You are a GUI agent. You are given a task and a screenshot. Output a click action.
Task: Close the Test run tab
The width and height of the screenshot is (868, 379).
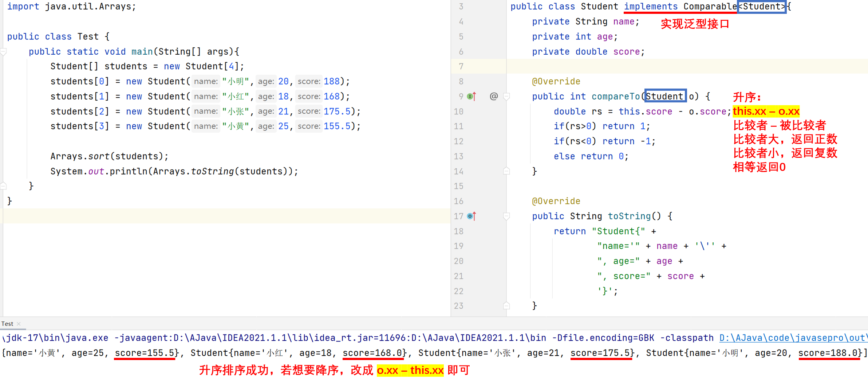click(19, 324)
